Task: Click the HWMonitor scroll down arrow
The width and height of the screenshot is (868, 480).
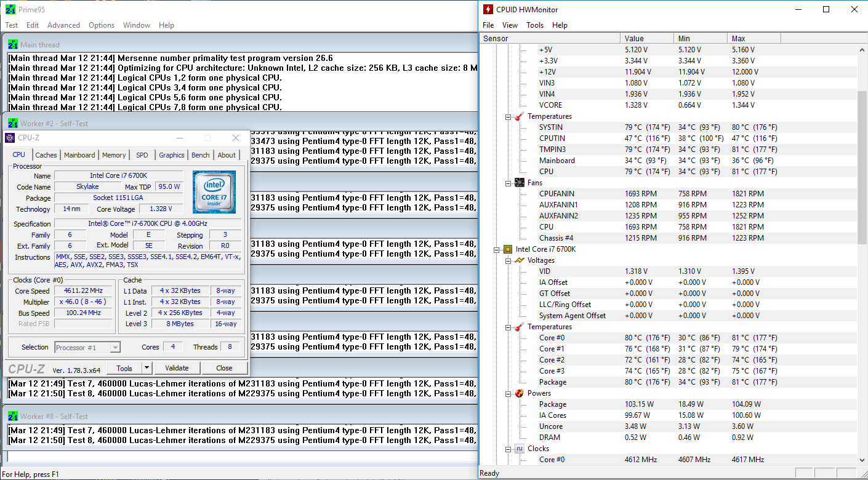Action: click(862, 459)
